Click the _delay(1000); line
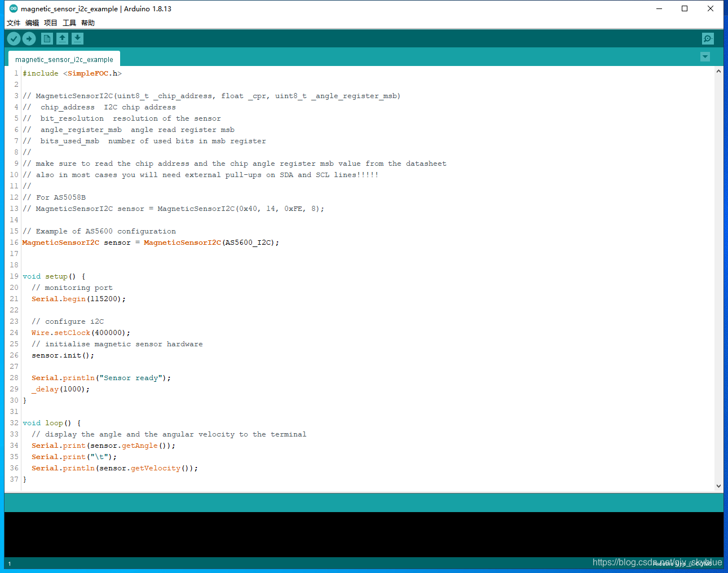Screen dimensions: 728x573 [x=60, y=389]
